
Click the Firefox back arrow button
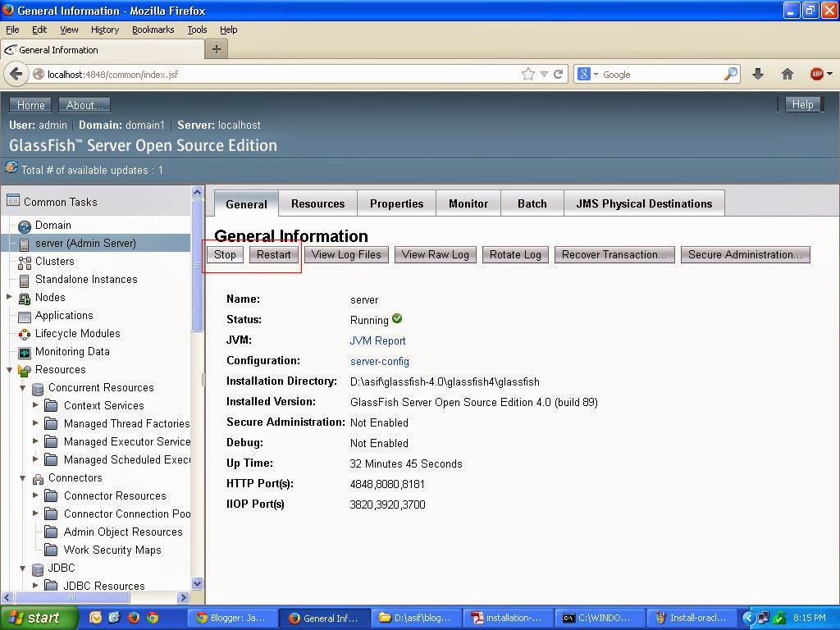coord(16,74)
